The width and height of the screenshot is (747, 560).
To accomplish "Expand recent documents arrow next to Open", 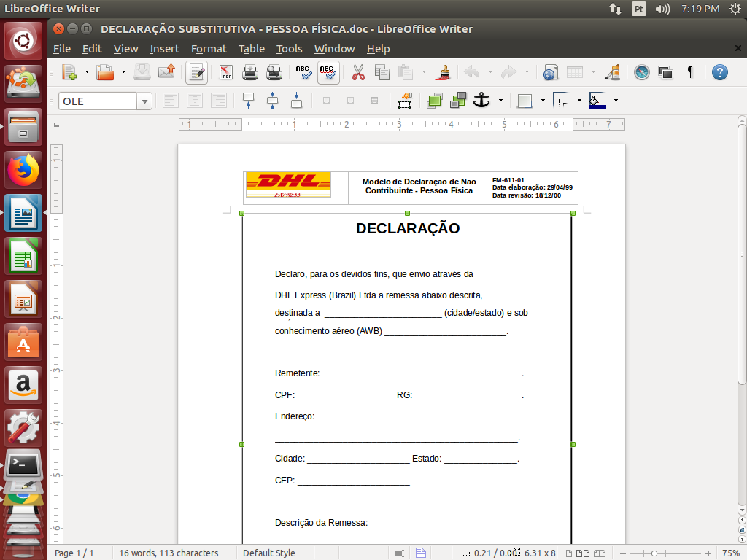I will point(123,72).
